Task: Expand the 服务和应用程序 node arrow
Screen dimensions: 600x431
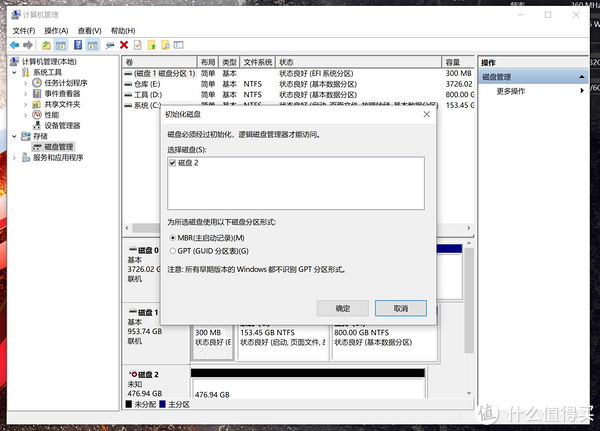Action: pyautogui.click(x=14, y=157)
